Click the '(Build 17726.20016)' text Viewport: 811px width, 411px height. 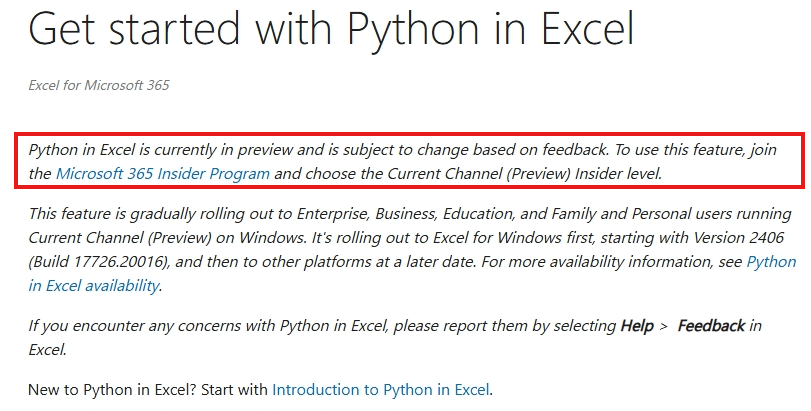pos(99,262)
